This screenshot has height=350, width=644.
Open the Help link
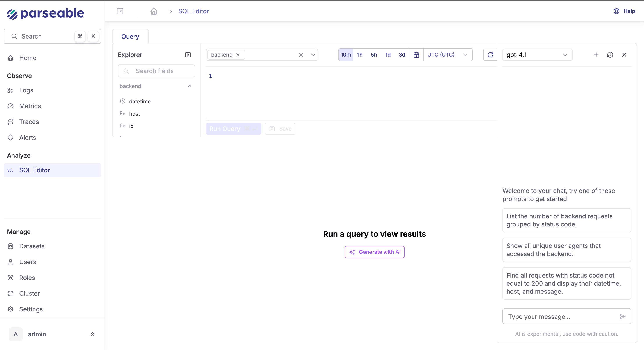(x=624, y=11)
